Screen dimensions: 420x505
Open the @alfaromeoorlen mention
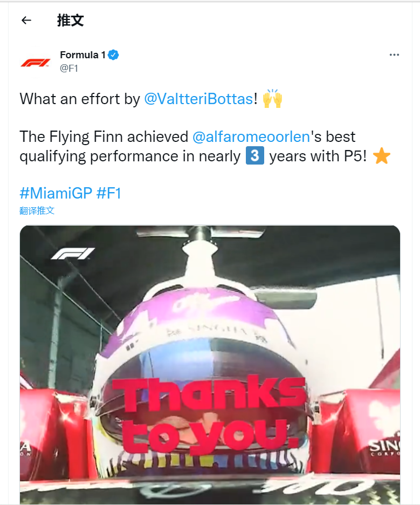[251, 137]
